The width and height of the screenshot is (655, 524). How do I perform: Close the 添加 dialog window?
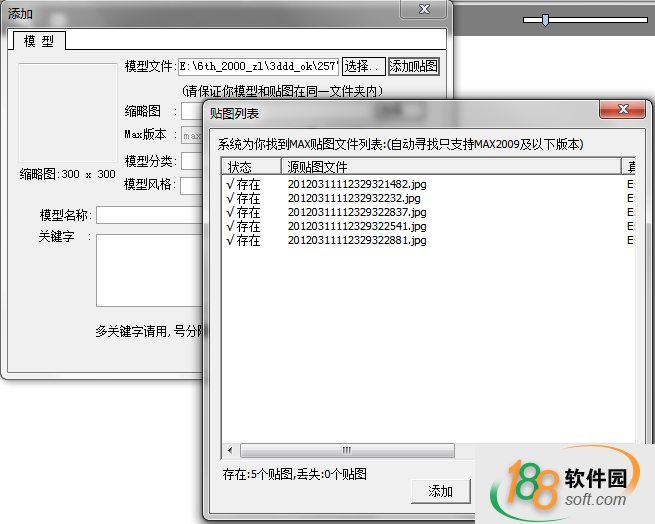click(x=425, y=9)
